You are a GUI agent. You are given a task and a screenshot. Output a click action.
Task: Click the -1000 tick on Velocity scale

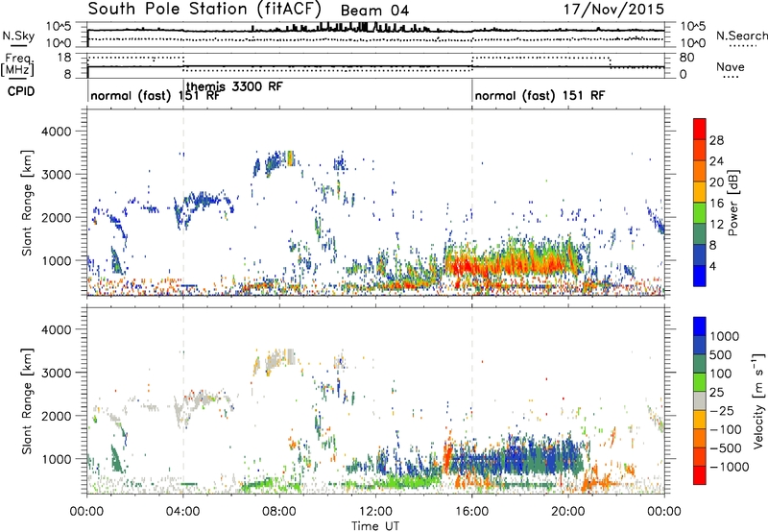click(x=730, y=467)
